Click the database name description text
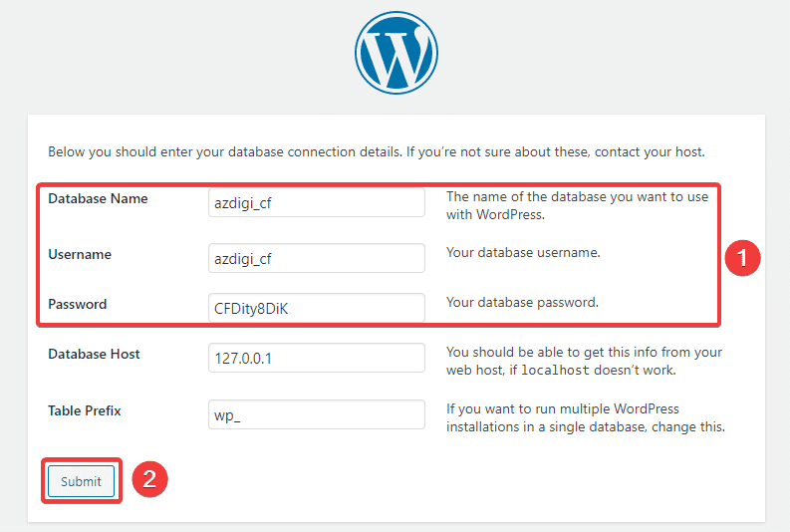The width and height of the screenshot is (790, 532). tap(577, 205)
